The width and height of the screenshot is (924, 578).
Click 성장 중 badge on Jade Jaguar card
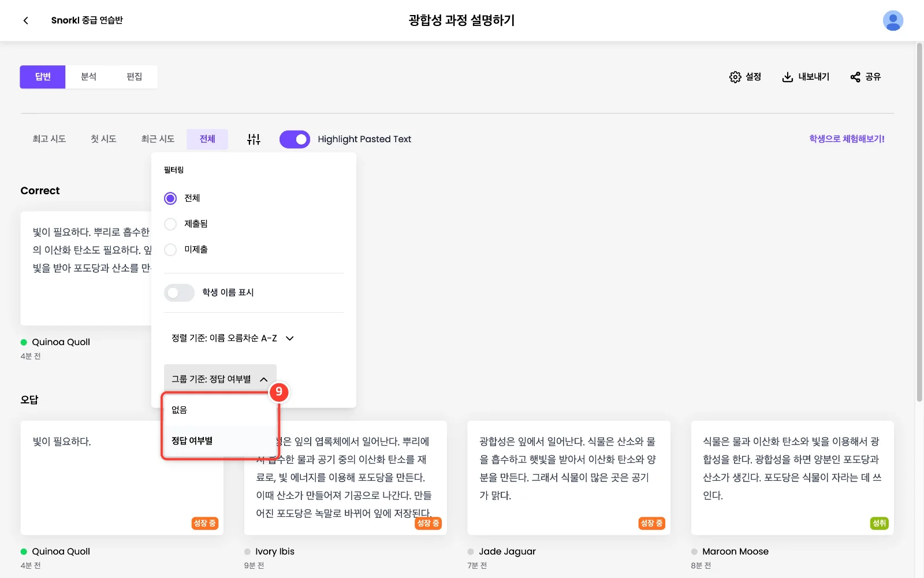click(x=651, y=523)
